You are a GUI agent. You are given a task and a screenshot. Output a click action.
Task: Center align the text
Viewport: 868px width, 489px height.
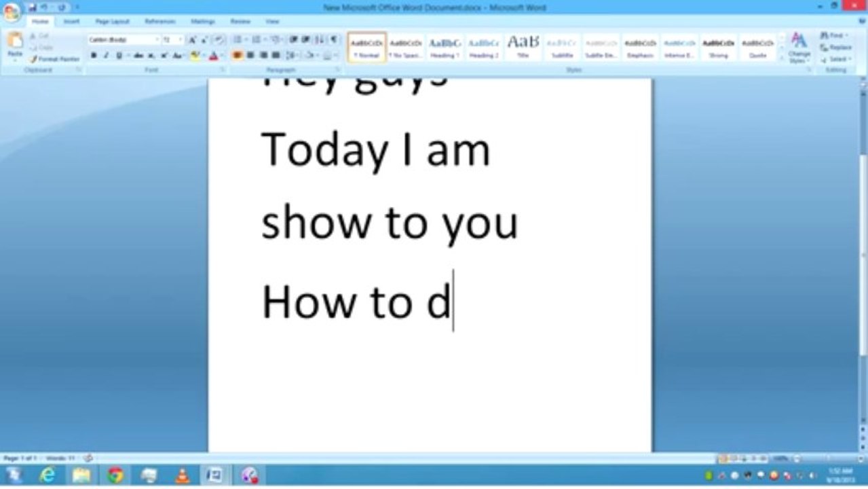[250, 56]
